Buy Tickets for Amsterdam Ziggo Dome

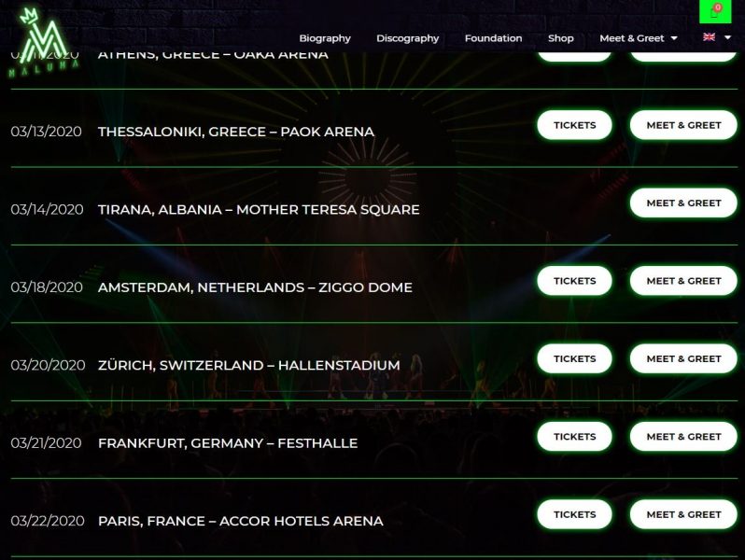(574, 281)
